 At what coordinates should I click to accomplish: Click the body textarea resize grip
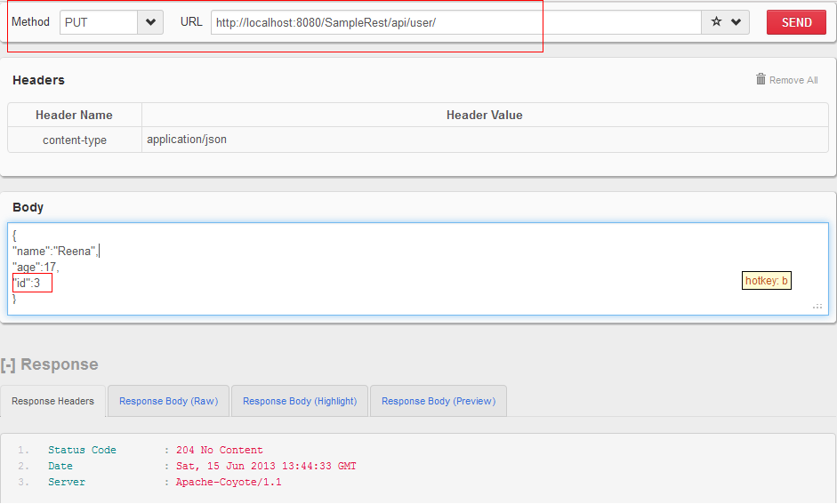tap(817, 306)
